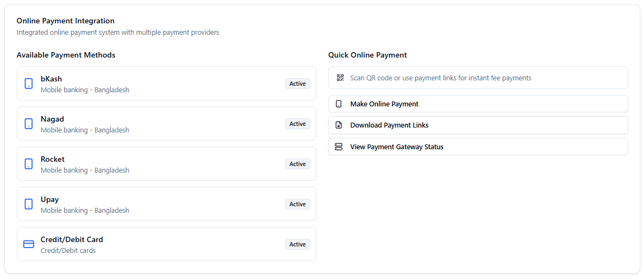Click the server icon on View Payment Gateway Status
Screen dimensions: 644x279
[x=339, y=147]
